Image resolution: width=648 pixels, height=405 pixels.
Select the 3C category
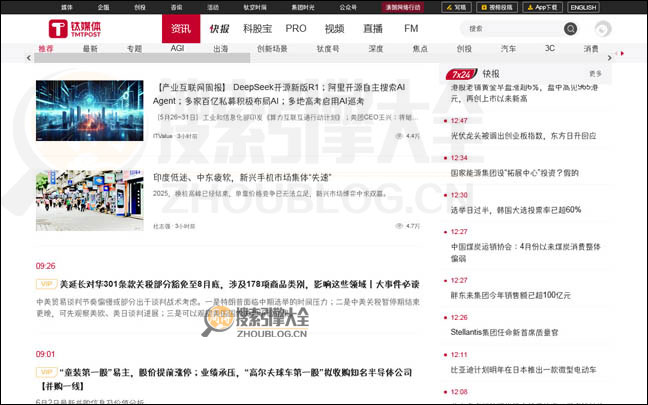tap(550, 48)
